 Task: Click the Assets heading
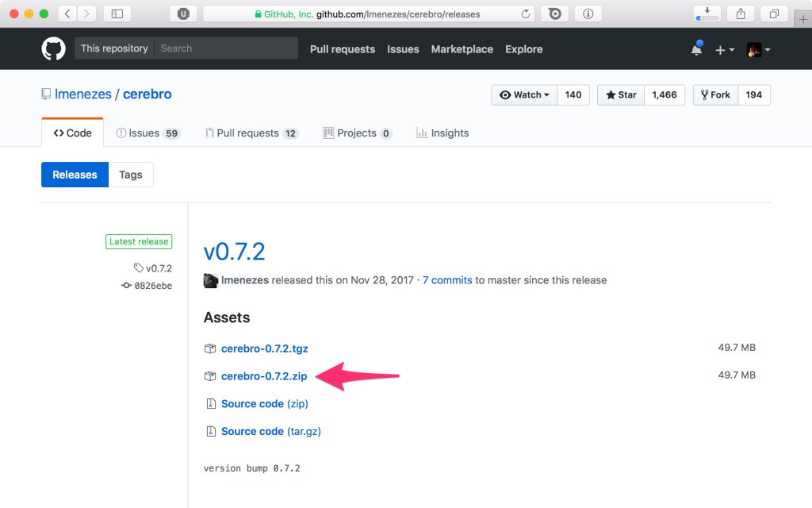tap(227, 317)
